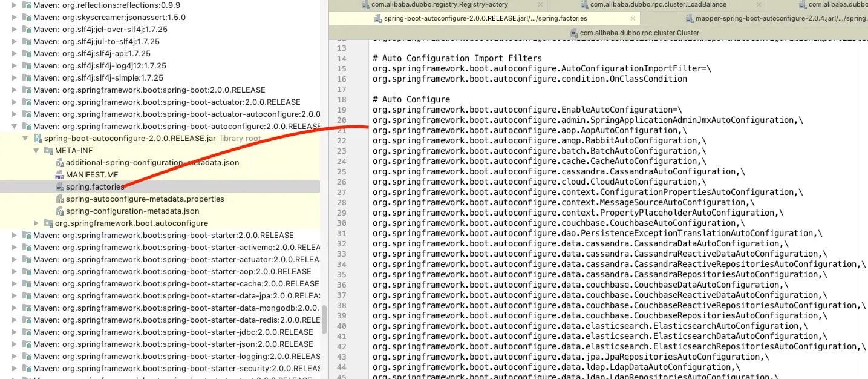Click JSON file icon of additional-spring-configuration-metadata.json
Viewport: 868px width, 379px height.
pyautogui.click(x=59, y=162)
